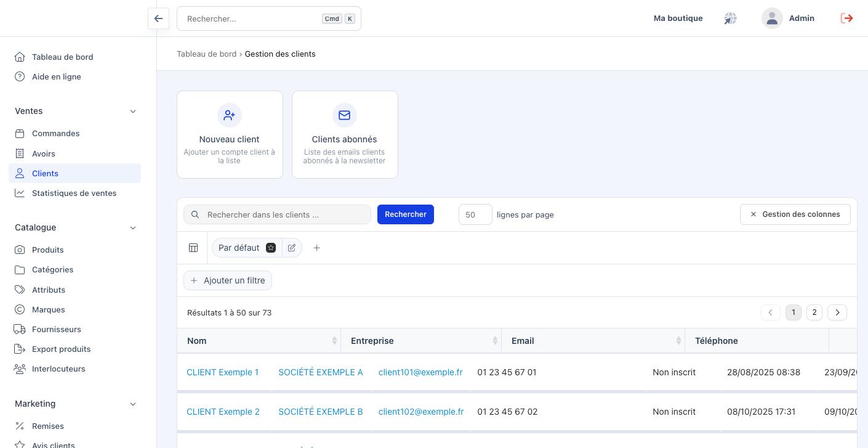The width and height of the screenshot is (868, 448).
Task: Open Aide en ligne menu item
Action: pos(74,76)
